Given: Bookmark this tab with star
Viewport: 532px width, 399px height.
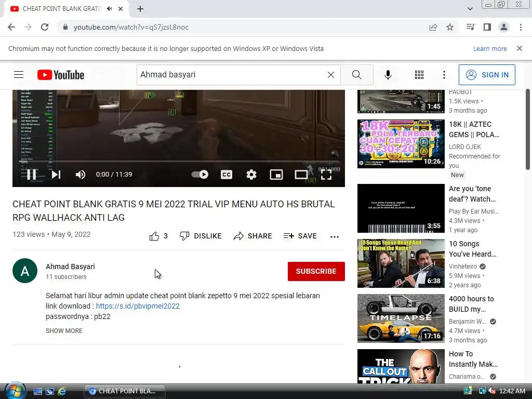Looking at the screenshot, I should pyautogui.click(x=450, y=27).
